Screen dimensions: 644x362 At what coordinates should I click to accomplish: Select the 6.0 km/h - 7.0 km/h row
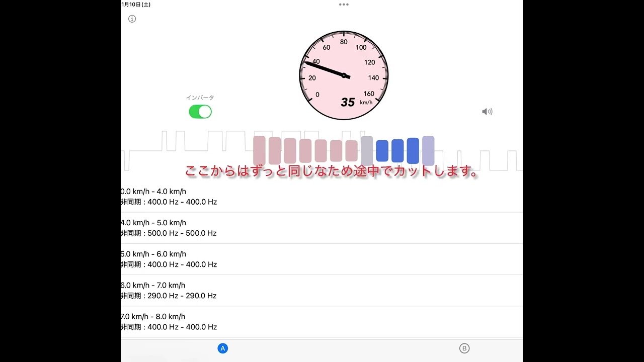pyautogui.click(x=322, y=290)
